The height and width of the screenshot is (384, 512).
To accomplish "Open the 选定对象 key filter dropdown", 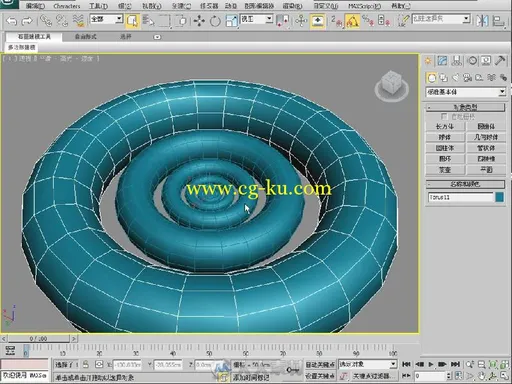I will click(367, 364).
